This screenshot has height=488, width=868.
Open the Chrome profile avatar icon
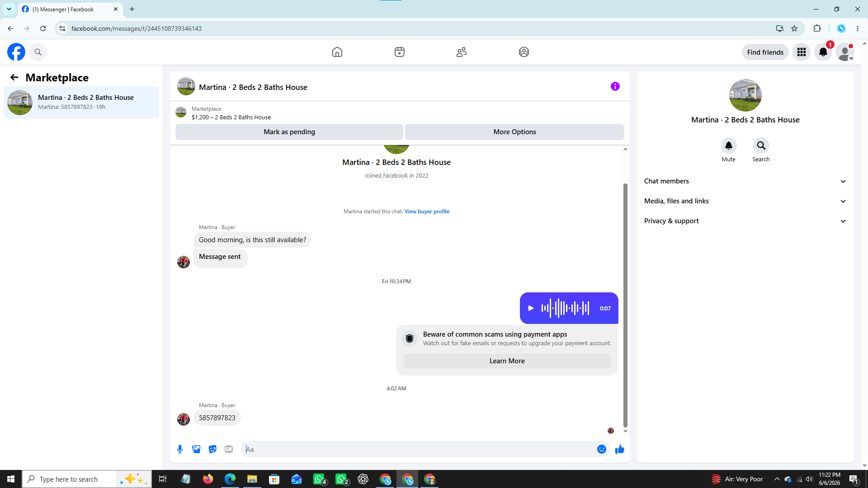pyautogui.click(x=841, y=28)
